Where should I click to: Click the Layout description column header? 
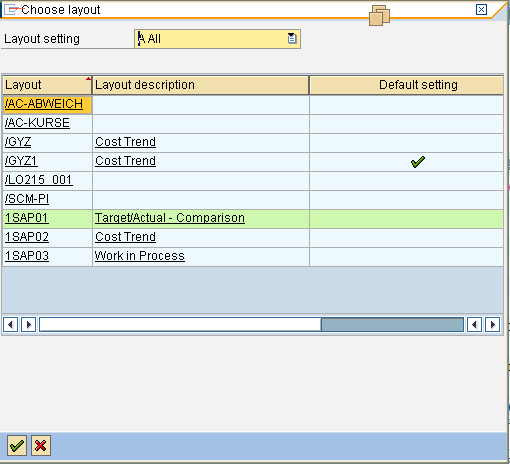[201, 85]
